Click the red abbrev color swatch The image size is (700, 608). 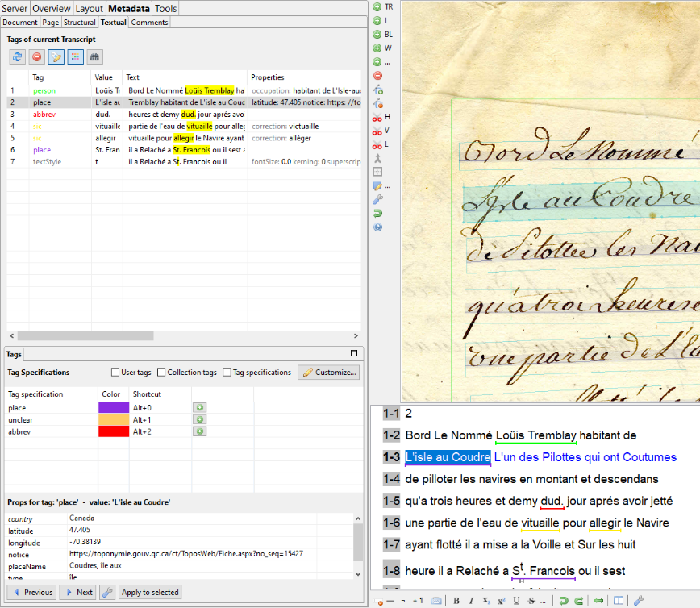[x=113, y=432]
